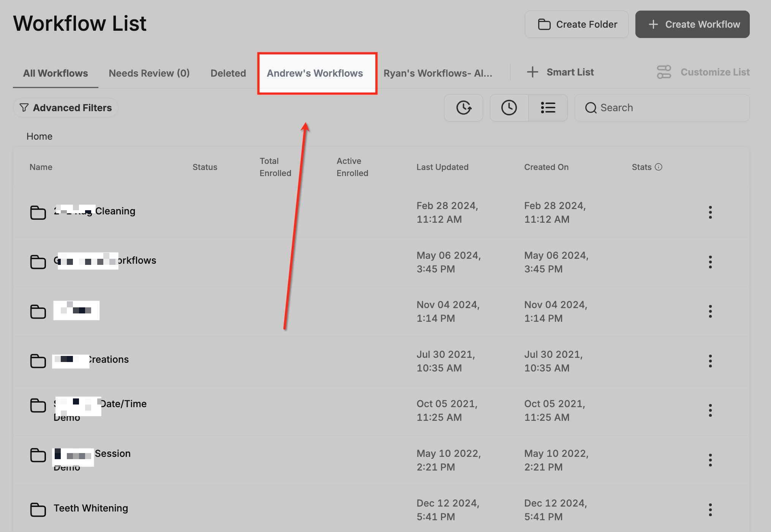The width and height of the screenshot is (771, 532).
Task: Click the recently updated clock-arrow icon
Action: pyautogui.click(x=463, y=108)
